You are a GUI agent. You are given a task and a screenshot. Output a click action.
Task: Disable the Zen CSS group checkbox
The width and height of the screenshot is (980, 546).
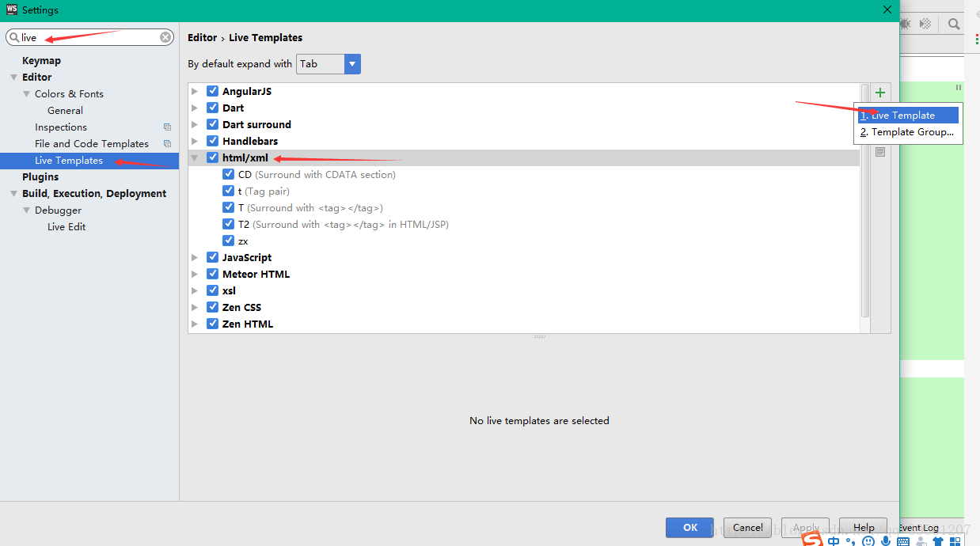[x=212, y=307]
